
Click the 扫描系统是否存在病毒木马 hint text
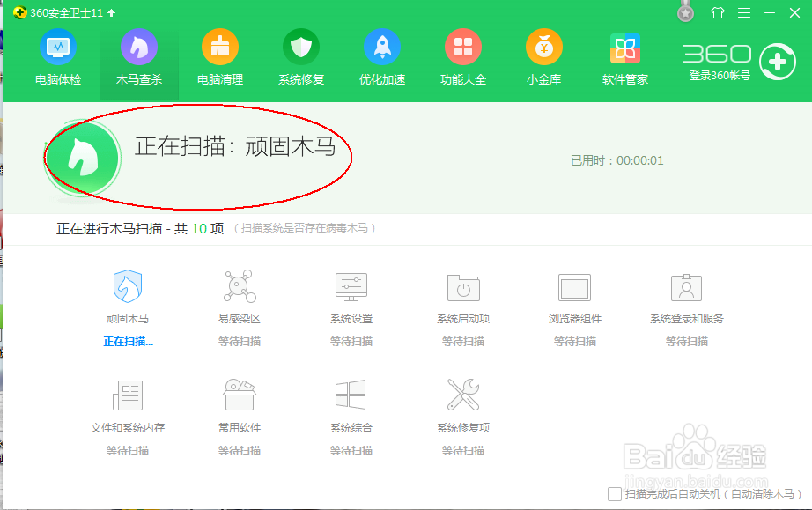click(305, 228)
